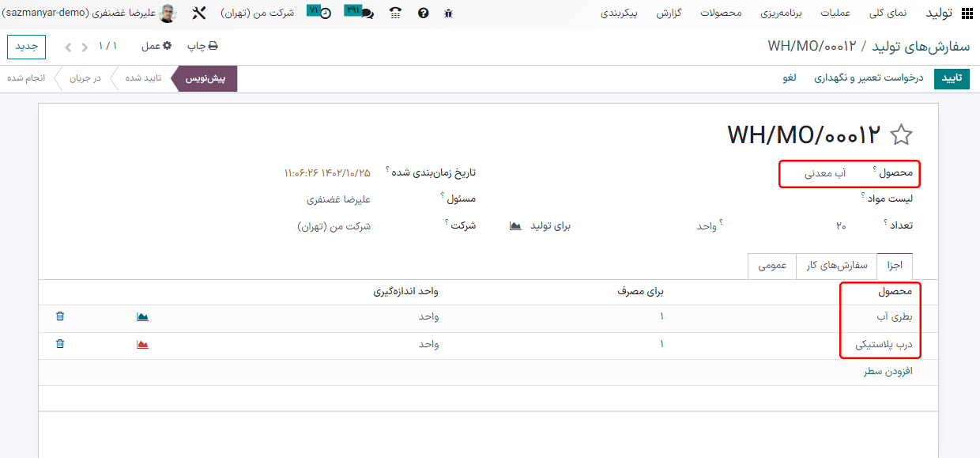The image size is (980, 458).
Task: Open the عملیات menu
Action: click(836, 13)
